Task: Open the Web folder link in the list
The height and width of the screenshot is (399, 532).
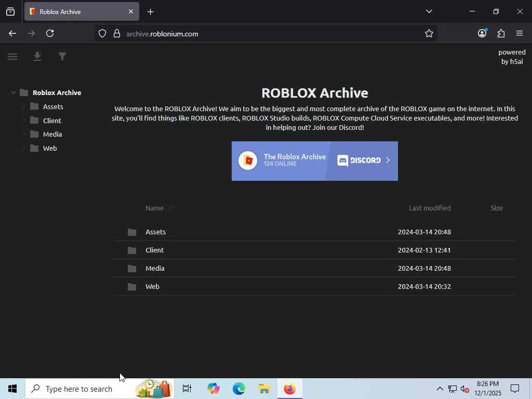Action: pyautogui.click(x=152, y=287)
